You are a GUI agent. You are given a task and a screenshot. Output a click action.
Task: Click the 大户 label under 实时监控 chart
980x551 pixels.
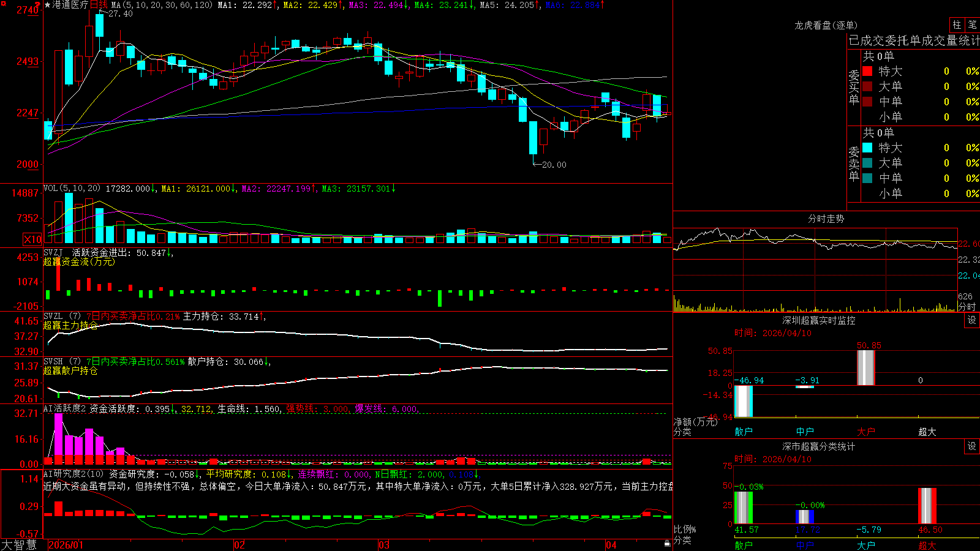pyautogui.click(x=866, y=432)
